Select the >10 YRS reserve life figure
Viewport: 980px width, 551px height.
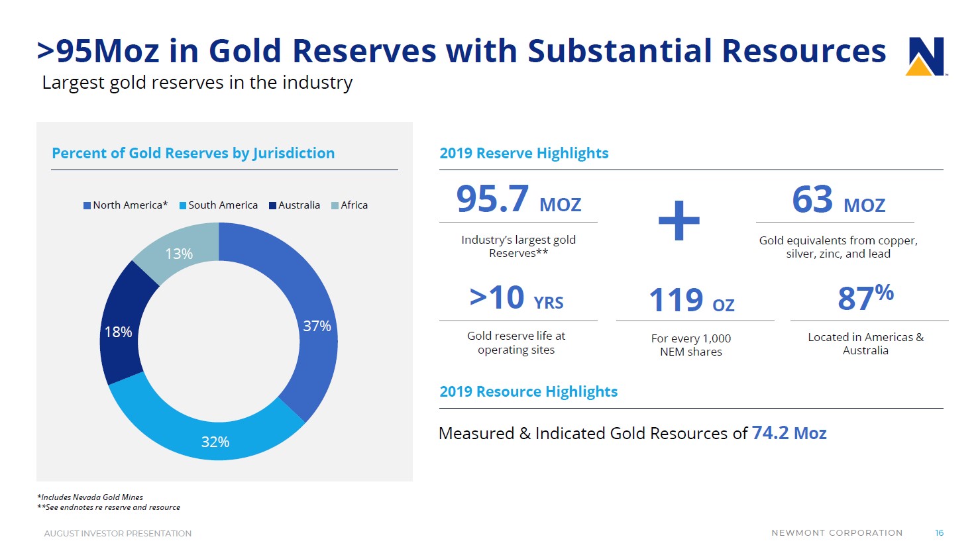[x=516, y=298]
